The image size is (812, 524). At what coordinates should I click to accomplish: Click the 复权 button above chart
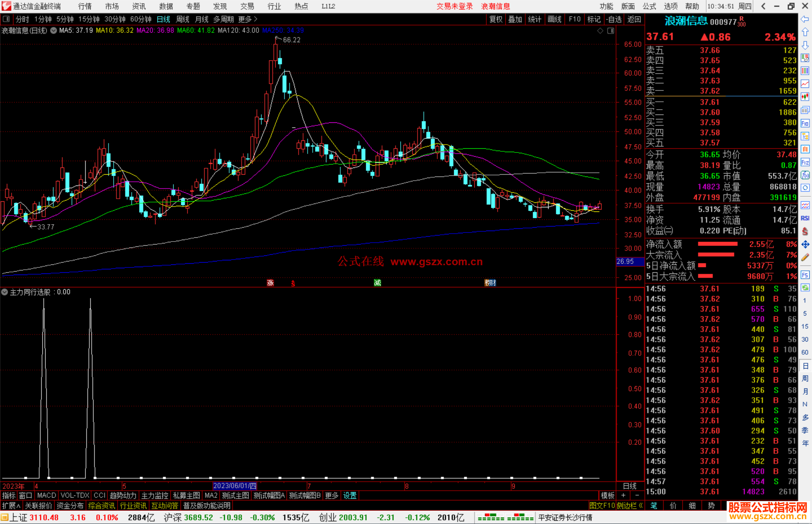coord(496,19)
